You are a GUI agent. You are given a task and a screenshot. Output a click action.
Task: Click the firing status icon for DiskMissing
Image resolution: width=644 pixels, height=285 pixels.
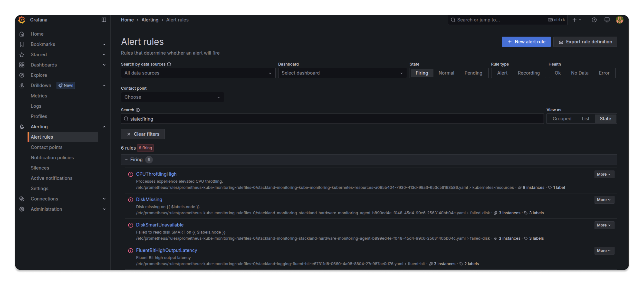point(131,200)
